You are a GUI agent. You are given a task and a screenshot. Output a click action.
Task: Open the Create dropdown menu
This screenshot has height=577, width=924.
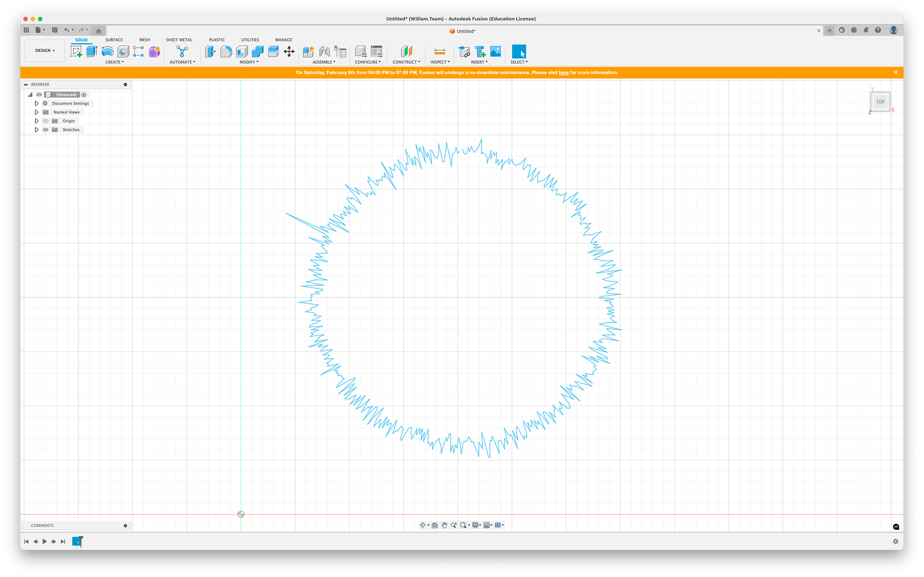[115, 62]
